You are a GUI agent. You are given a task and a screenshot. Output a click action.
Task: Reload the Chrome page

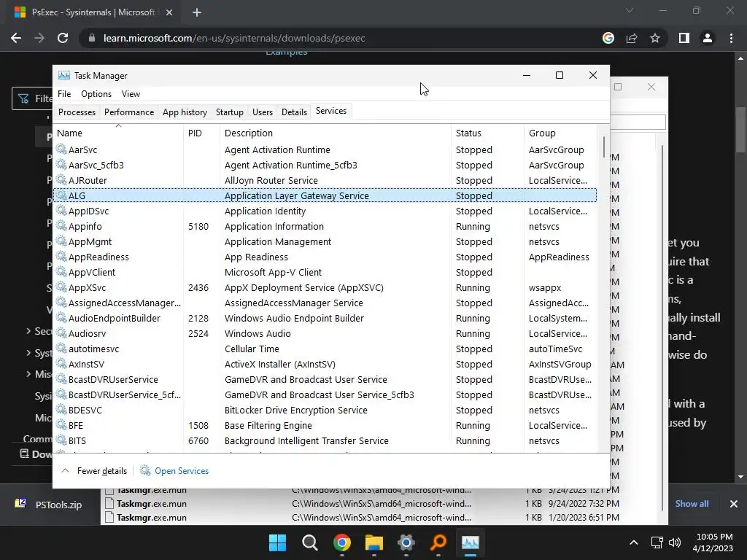(63, 38)
